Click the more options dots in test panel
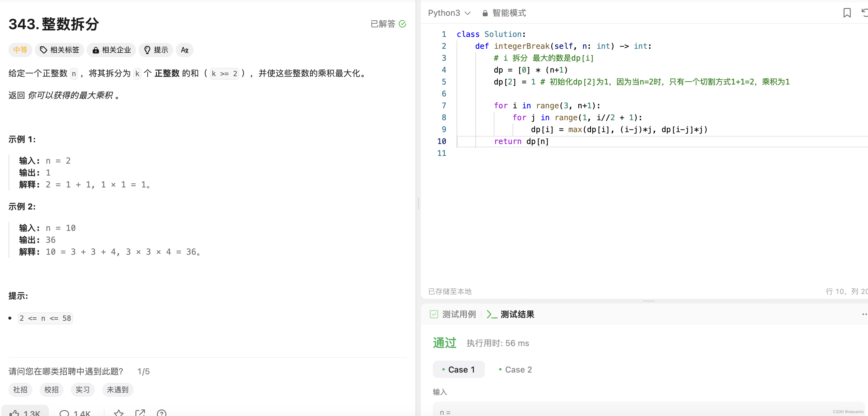The image size is (868, 416). (x=864, y=314)
